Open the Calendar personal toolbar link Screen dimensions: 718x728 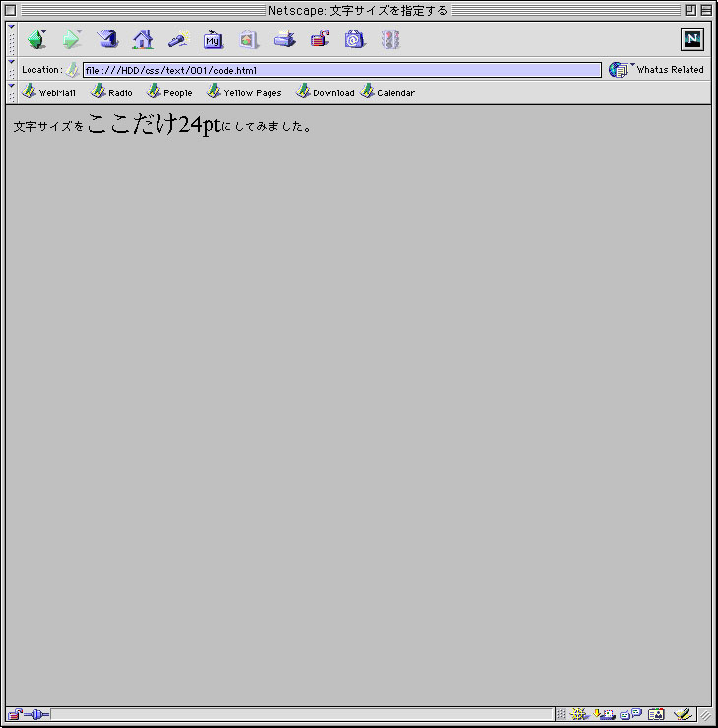tap(388, 92)
